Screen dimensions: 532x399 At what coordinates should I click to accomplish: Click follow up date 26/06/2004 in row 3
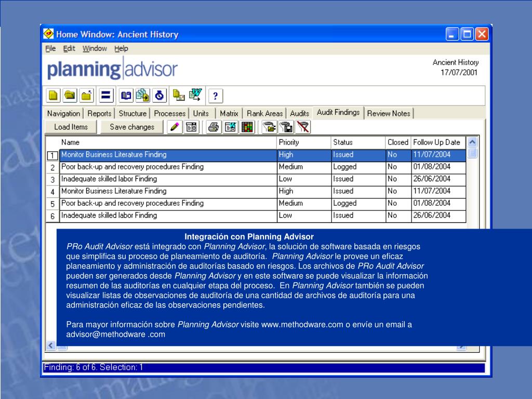pyautogui.click(x=438, y=179)
